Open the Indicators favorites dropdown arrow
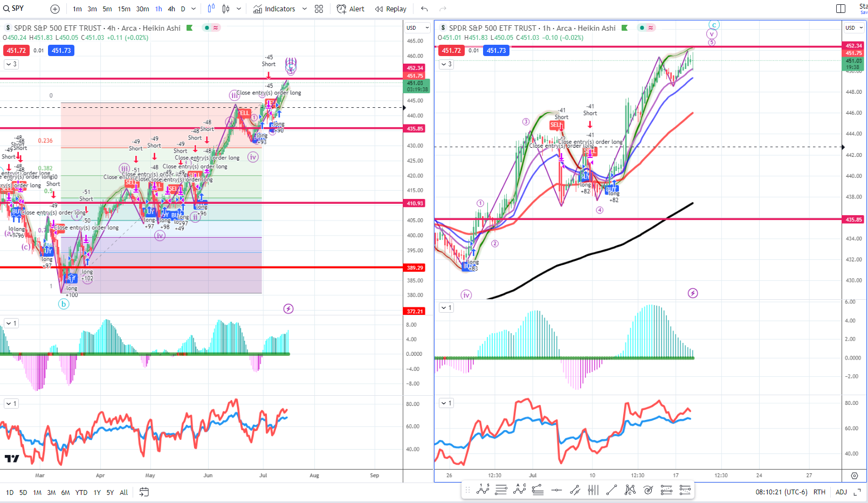The width and height of the screenshot is (868, 503). click(x=305, y=9)
